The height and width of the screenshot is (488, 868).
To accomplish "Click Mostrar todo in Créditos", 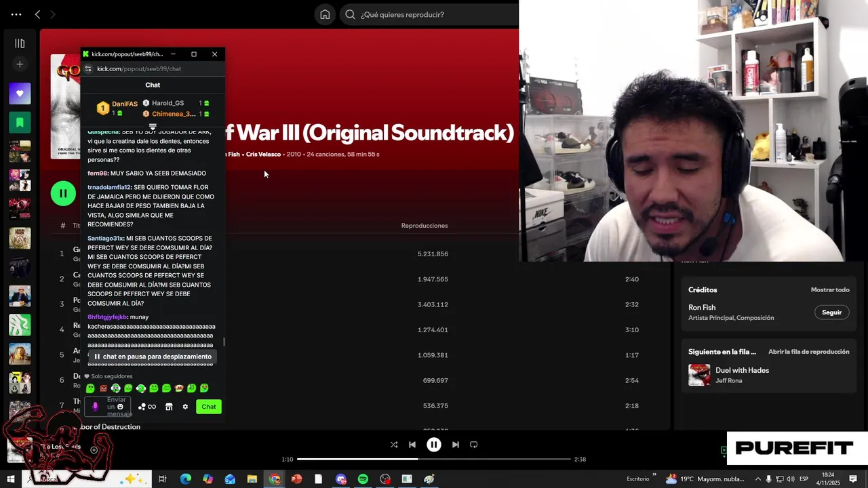I will coord(830,289).
